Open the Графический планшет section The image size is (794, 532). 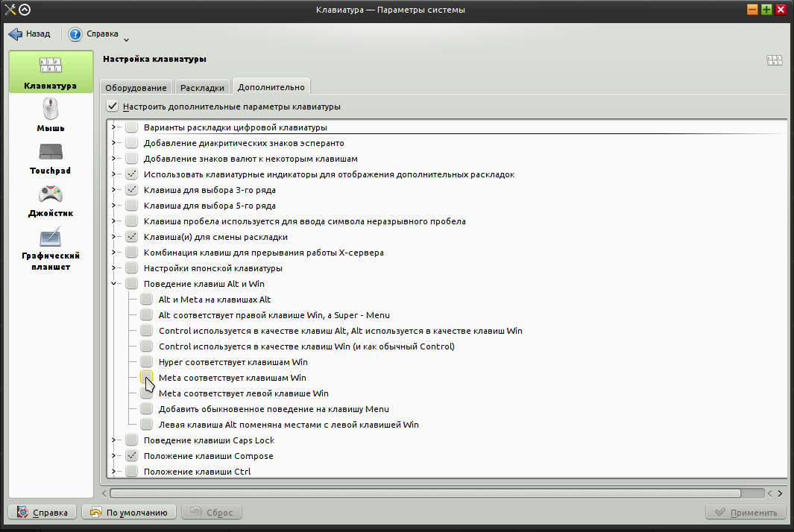51,249
